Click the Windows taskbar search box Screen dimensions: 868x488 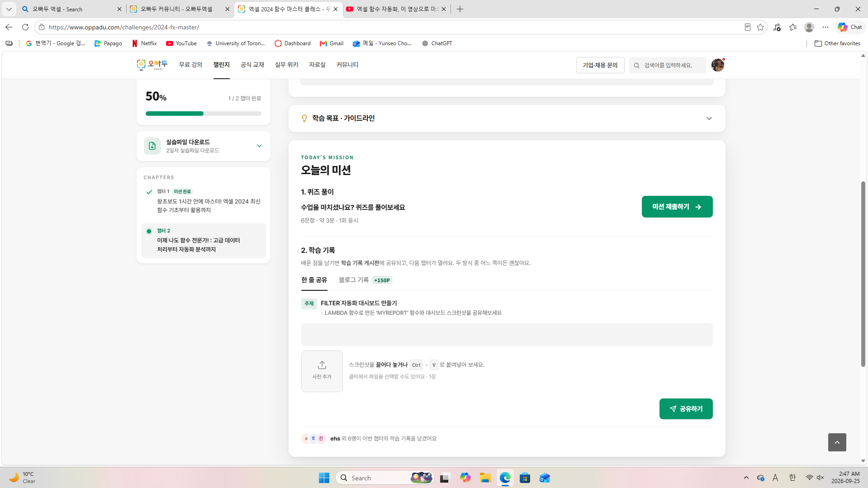tap(384, 478)
